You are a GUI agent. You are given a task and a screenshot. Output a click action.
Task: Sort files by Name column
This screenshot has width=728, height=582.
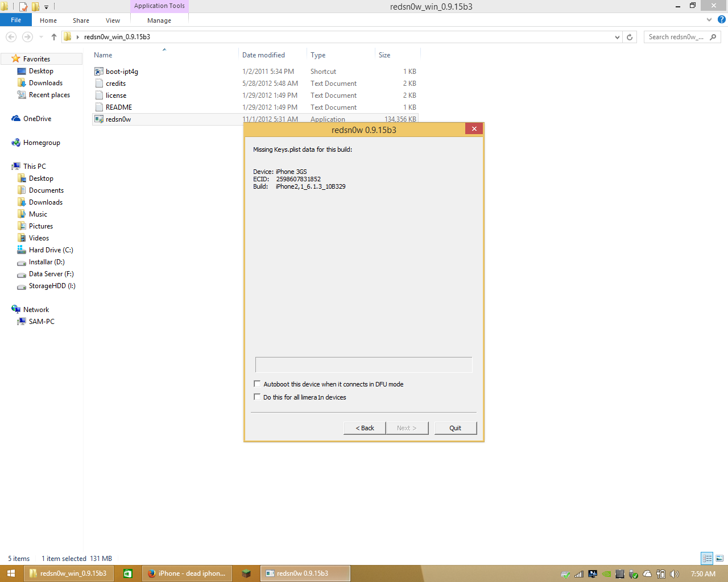[x=103, y=55]
